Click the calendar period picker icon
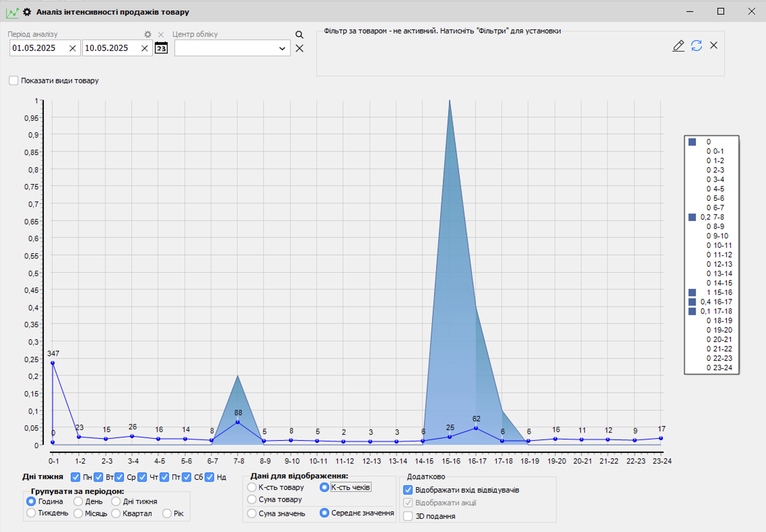766x532 pixels. click(161, 48)
